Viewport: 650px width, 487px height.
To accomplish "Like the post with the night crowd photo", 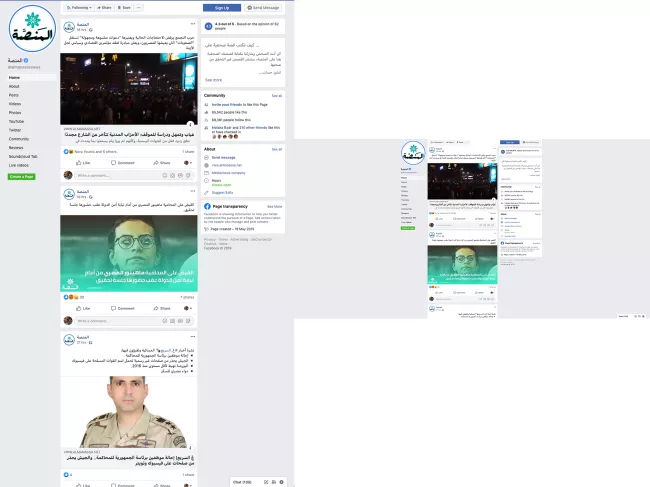I will point(83,163).
